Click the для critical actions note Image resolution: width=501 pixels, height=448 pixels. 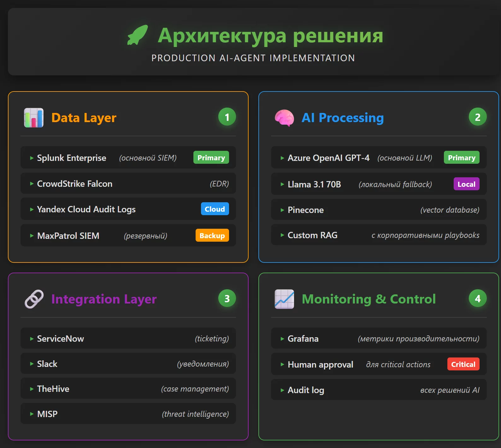click(x=398, y=365)
